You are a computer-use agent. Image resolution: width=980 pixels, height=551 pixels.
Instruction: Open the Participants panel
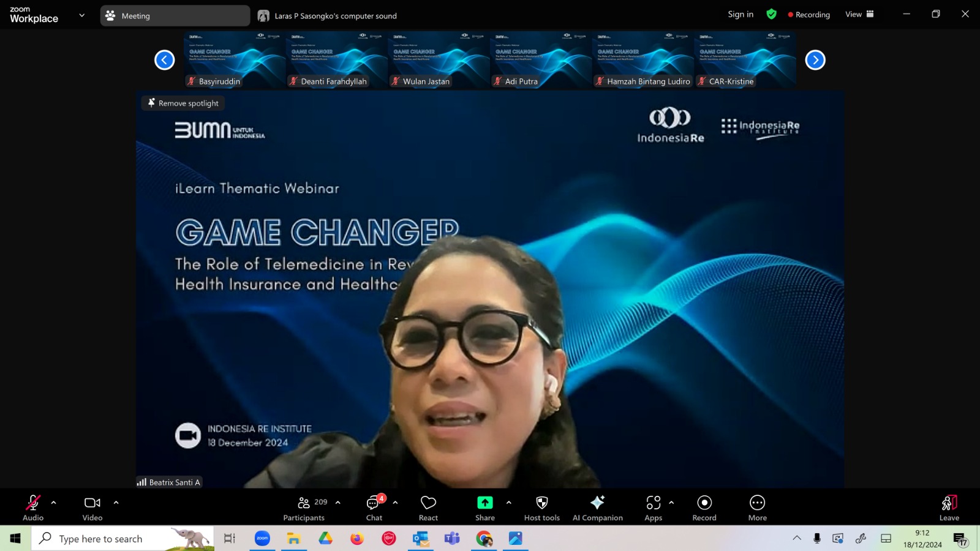point(304,508)
